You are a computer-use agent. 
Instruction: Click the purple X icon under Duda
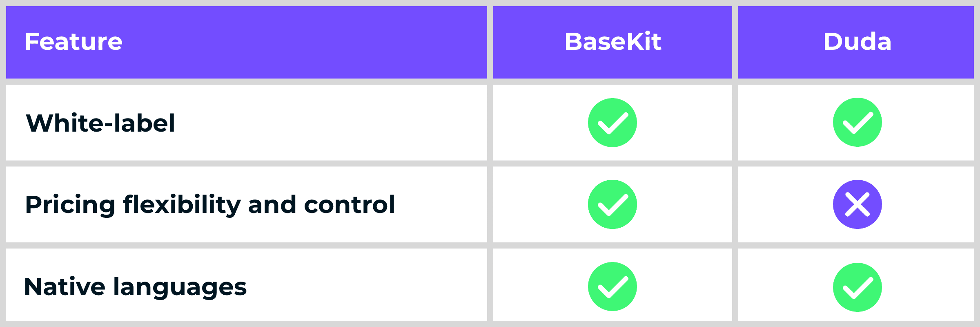click(857, 204)
